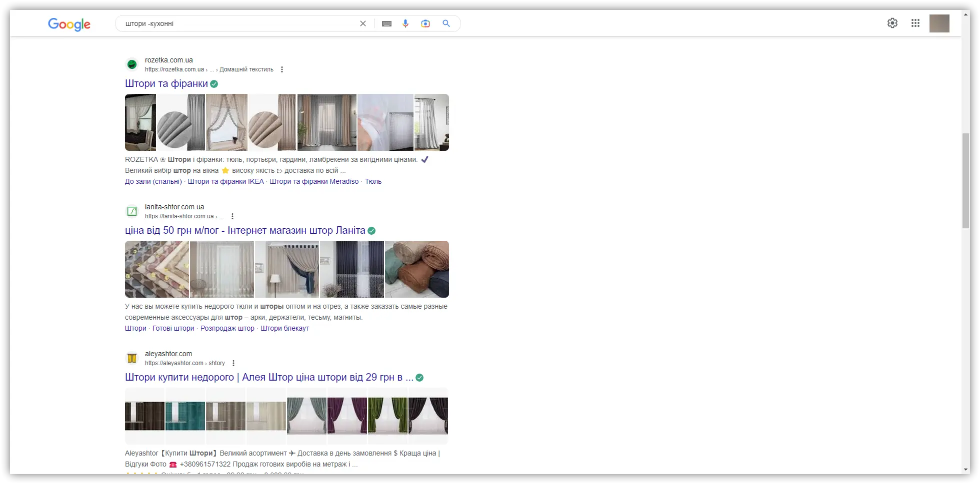This screenshot has height=484, width=980.
Task: Open the Rozetka thumbnail of the room with beige drapes
Action: pos(327,122)
